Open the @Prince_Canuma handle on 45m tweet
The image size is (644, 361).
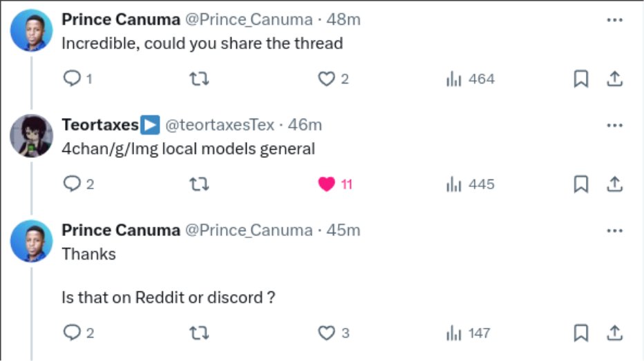249,230
